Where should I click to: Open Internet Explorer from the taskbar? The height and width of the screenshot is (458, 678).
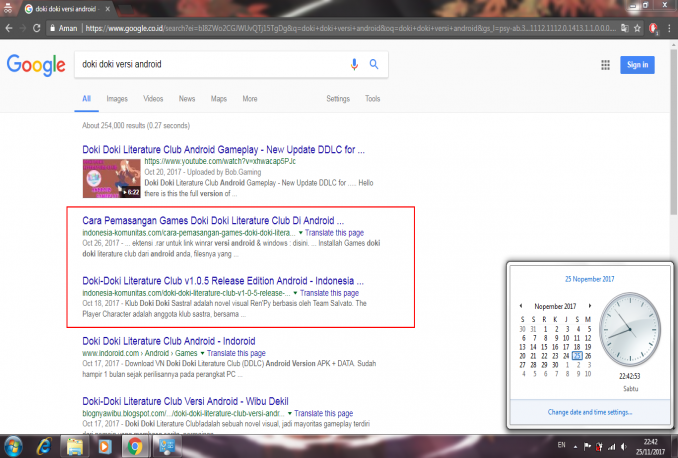tap(45, 444)
